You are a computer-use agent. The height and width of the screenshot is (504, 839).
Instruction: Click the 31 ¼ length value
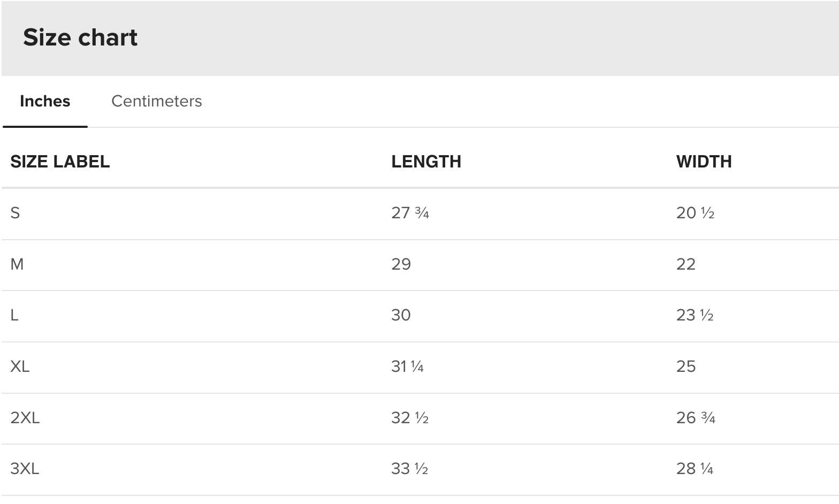click(x=407, y=366)
